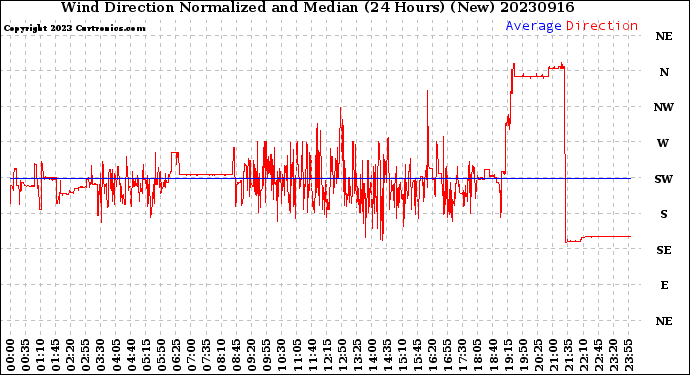Click the 12:15 time axis label
Viewport: 690px width, 375px height.
327,355
